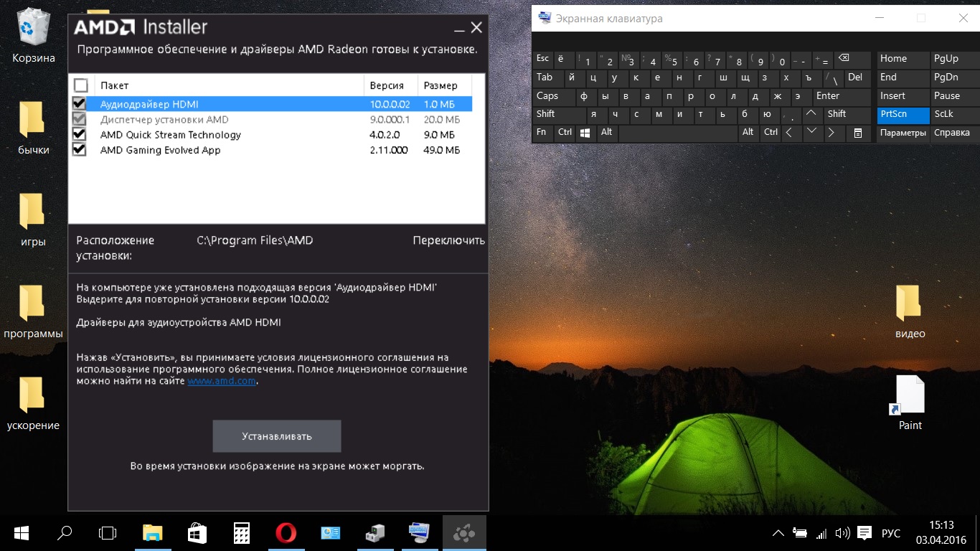Launch Opera browser from the taskbar
The height and width of the screenshot is (551, 980).
pos(286,533)
